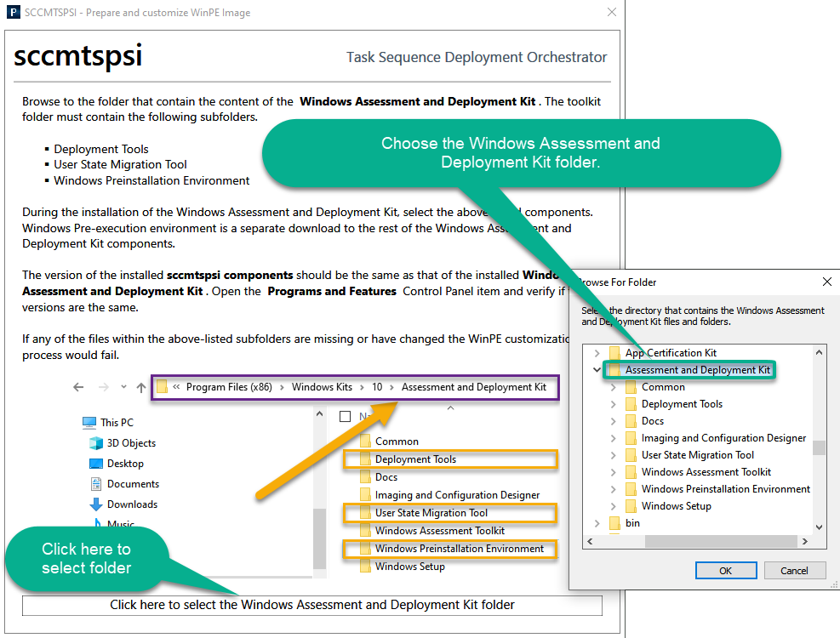
Task: Expand Windows Preinstallation Environment tree node
Action: click(613, 489)
